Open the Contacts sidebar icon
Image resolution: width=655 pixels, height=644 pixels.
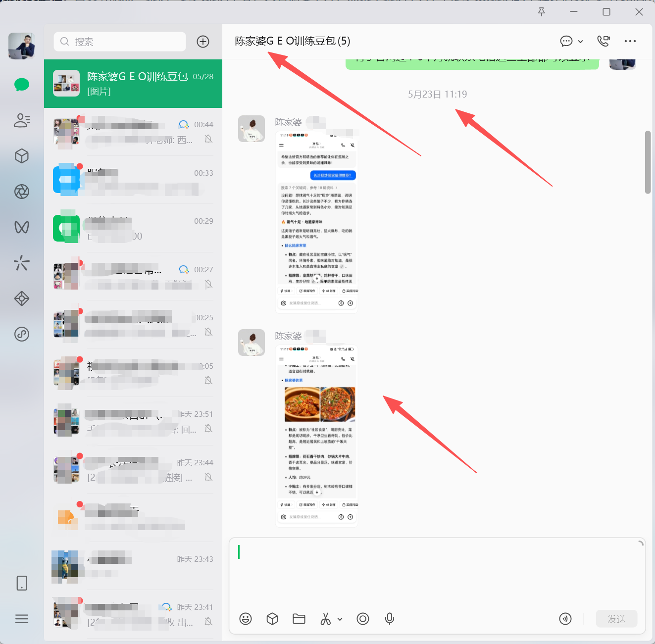pos(22,120)
